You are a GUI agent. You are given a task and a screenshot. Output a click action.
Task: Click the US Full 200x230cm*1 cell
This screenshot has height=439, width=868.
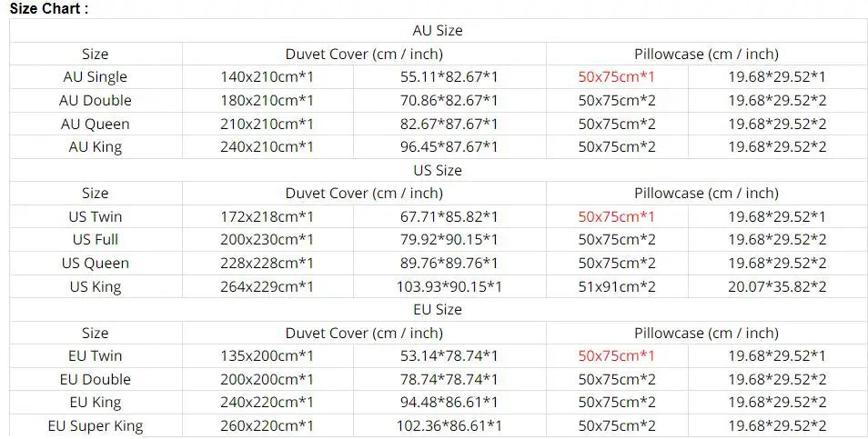(x=267, y=240)
